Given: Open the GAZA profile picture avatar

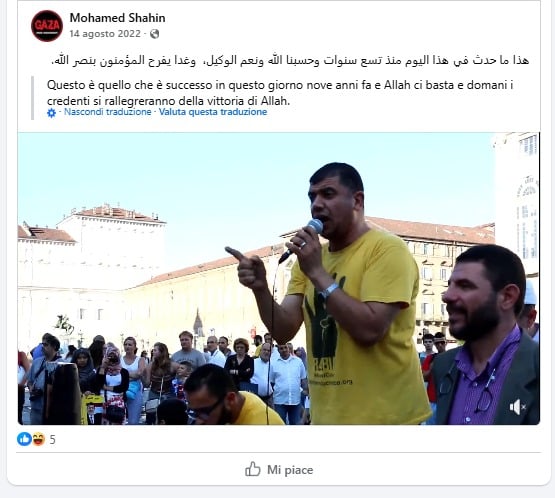Looking at the screenshot, I should 47,26.
